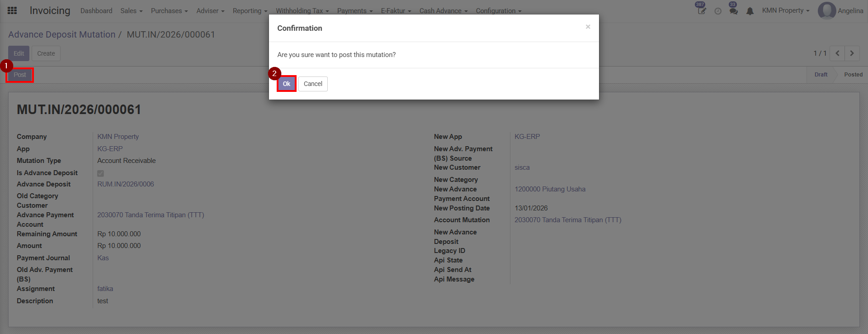Select the Posted status stage
The width and height of the screenshot is (868, 334).
pyautogui.click(x=853, y=75)
